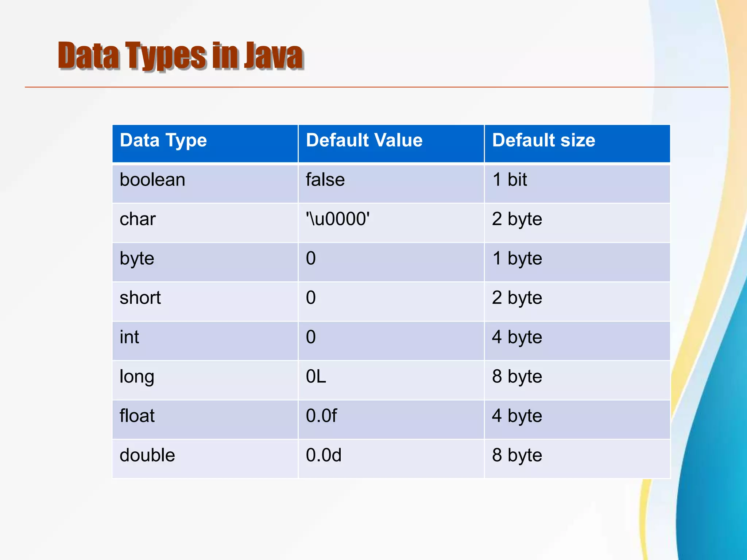Select the 'short' data type cell

(140, 298)
